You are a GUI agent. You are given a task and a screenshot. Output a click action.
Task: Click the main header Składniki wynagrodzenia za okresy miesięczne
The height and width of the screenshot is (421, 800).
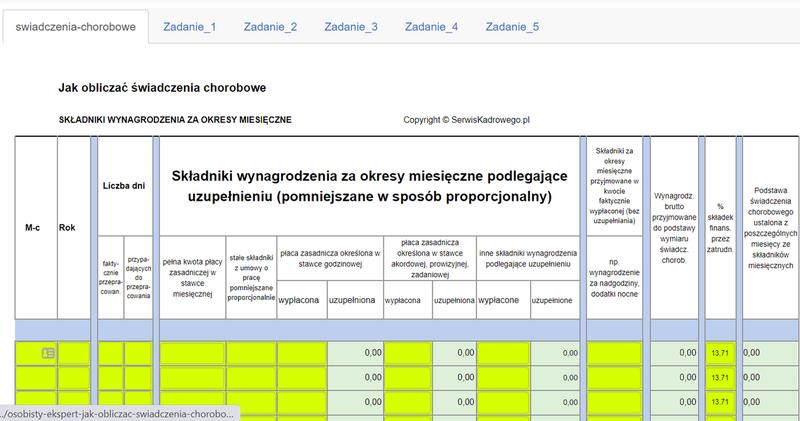(369, 186)
